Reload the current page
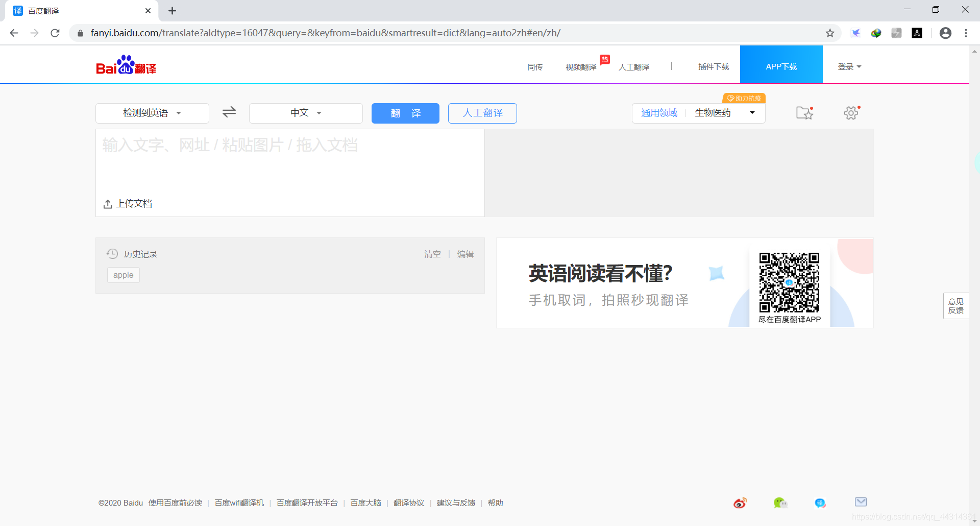This screenshot has height=526, width=980. (x=55, y=33)
